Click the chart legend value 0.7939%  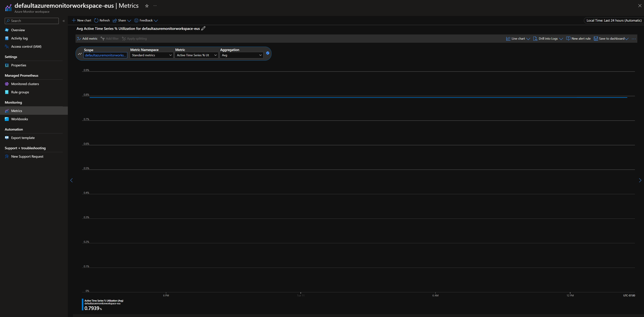(x=93, y=308)
